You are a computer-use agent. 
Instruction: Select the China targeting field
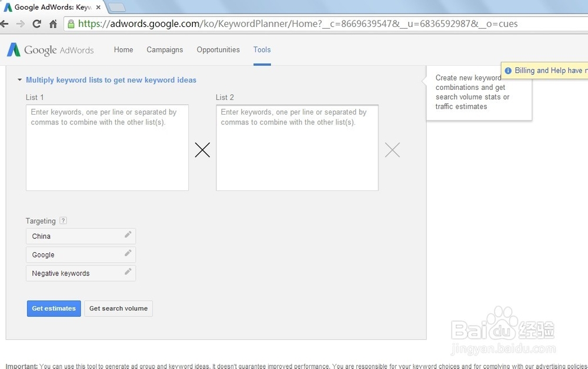(81, 236)
